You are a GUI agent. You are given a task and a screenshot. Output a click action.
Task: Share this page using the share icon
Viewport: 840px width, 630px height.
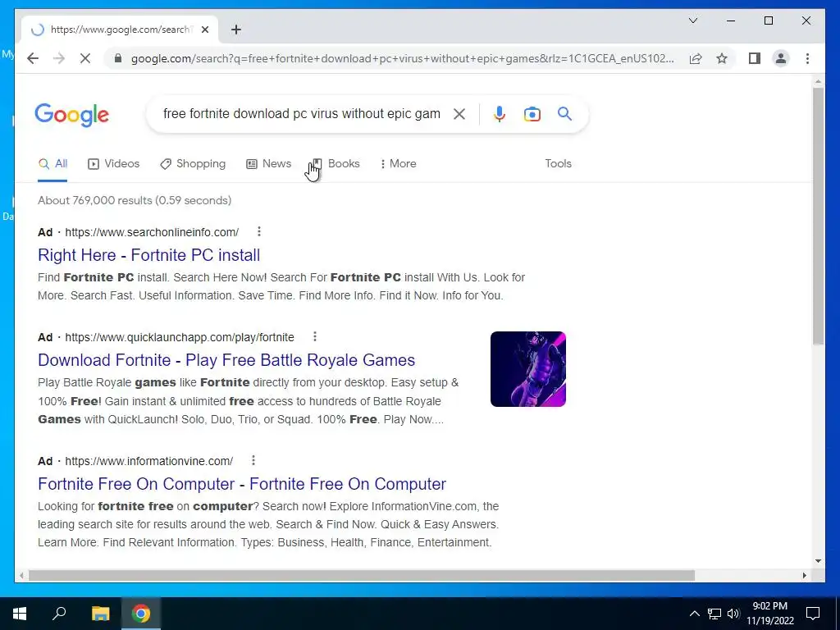(696, 58)
